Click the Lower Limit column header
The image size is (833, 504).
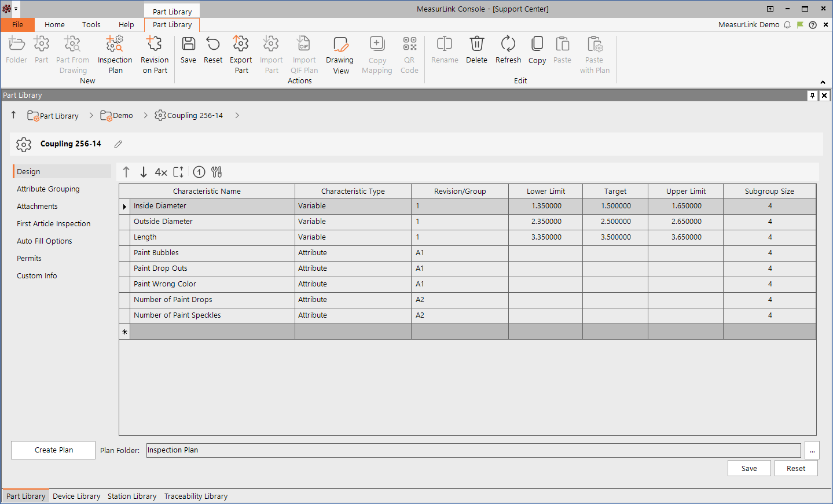click(x=545, y=192)
